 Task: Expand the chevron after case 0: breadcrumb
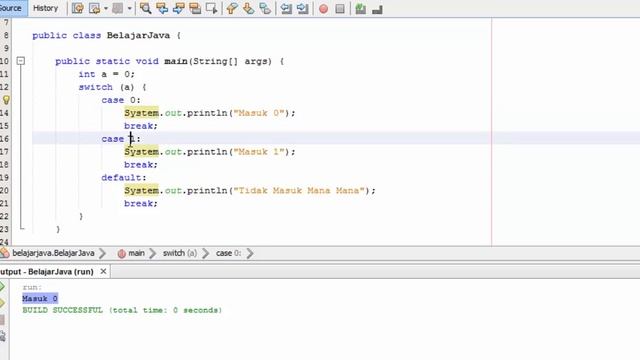coord(250,253)
